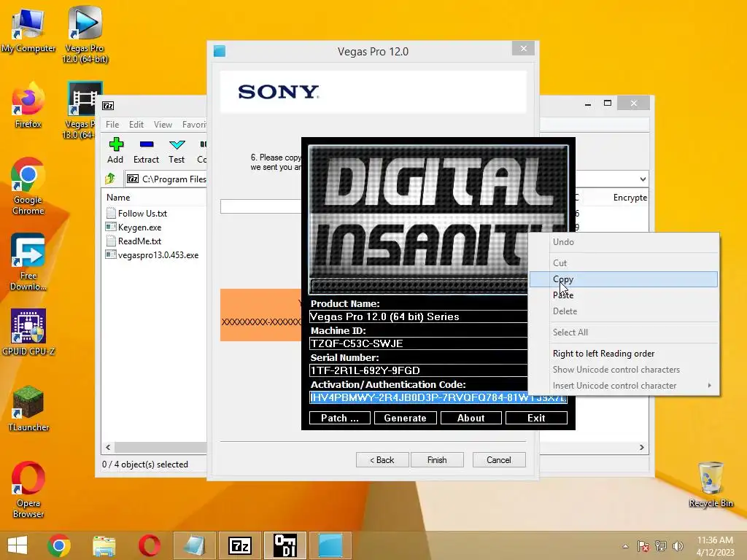Choose Right to left Reading order
Viewport: 747px width, 560px height.
coord(623,354)
